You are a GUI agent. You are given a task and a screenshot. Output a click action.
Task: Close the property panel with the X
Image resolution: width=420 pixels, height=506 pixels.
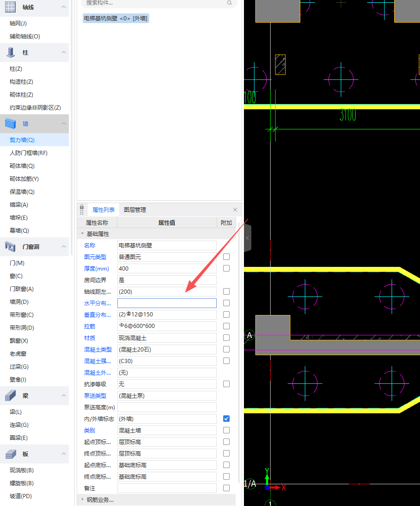click(x=235, y=210)
